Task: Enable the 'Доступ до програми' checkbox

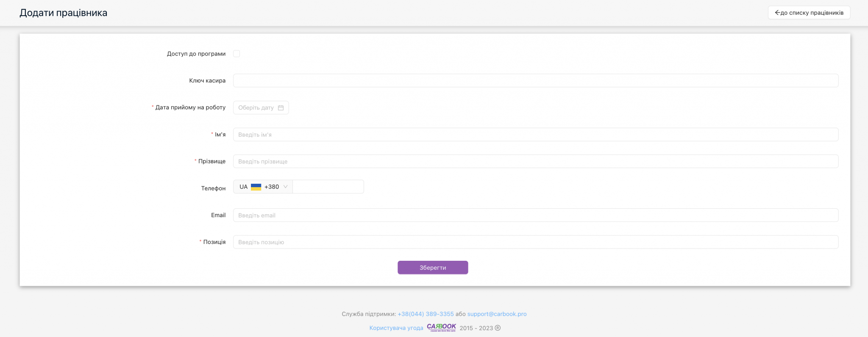Action: 236,54
